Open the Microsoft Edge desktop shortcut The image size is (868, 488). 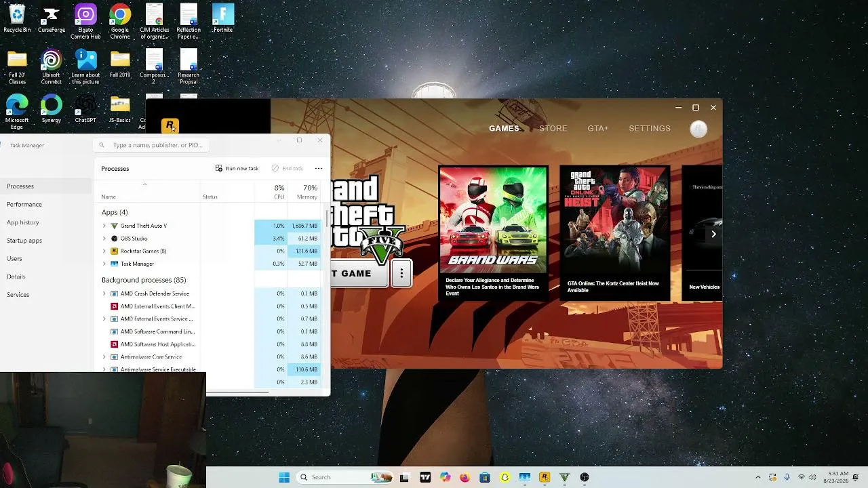tap(17, 113)
